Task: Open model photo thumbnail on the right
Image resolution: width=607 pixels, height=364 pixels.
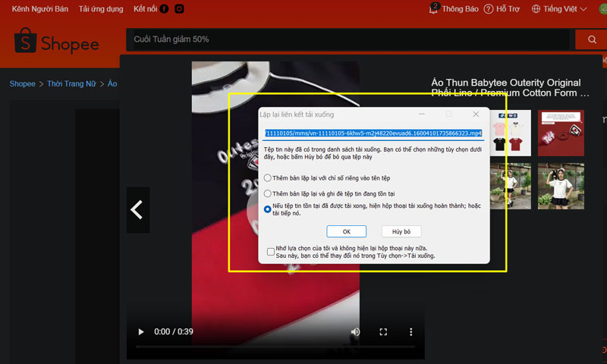Action: [x=561, y=186]
